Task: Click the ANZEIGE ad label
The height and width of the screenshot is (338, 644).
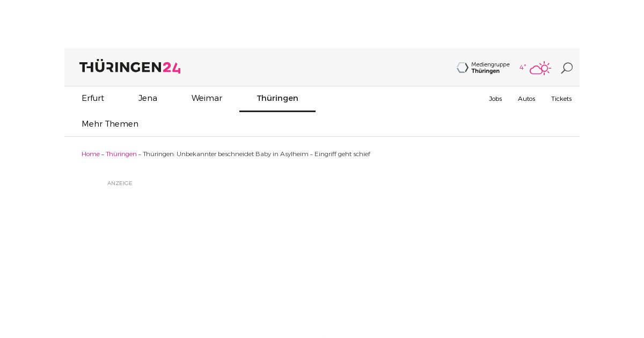Action: pos(120,183)
